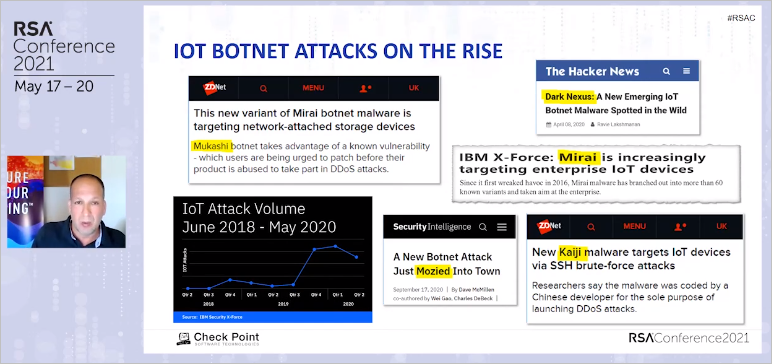772x364 pixels.
Task: Click author name Ravie Lakshmanan
Action: 619,125
